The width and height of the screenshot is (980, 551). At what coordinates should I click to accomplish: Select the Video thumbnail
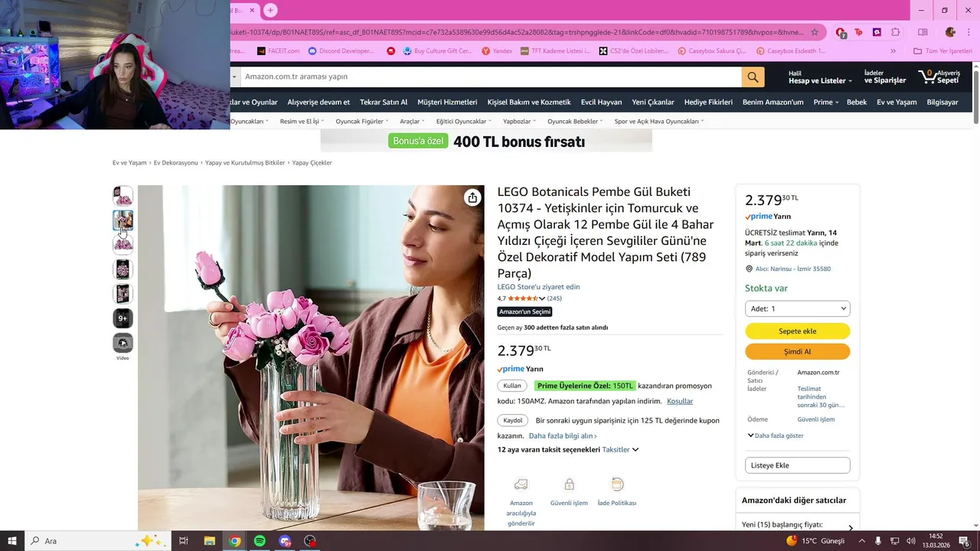tap(122, 343)
